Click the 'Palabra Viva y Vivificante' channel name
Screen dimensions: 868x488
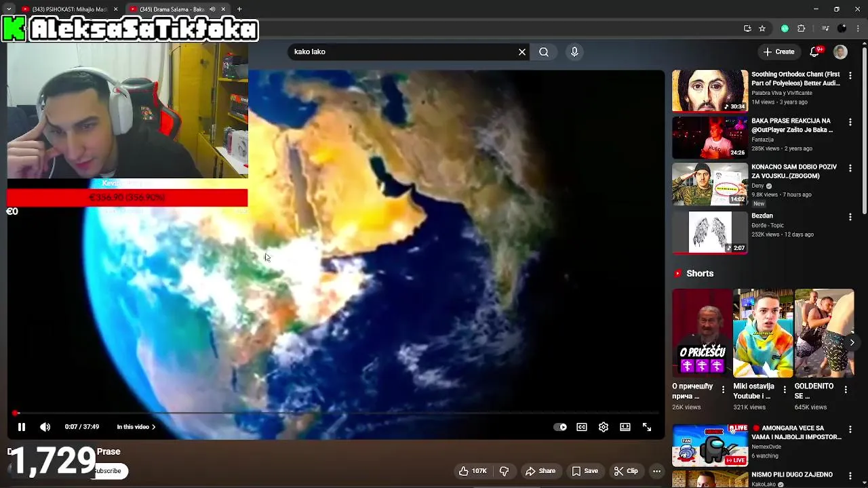[x=781, y=93]
